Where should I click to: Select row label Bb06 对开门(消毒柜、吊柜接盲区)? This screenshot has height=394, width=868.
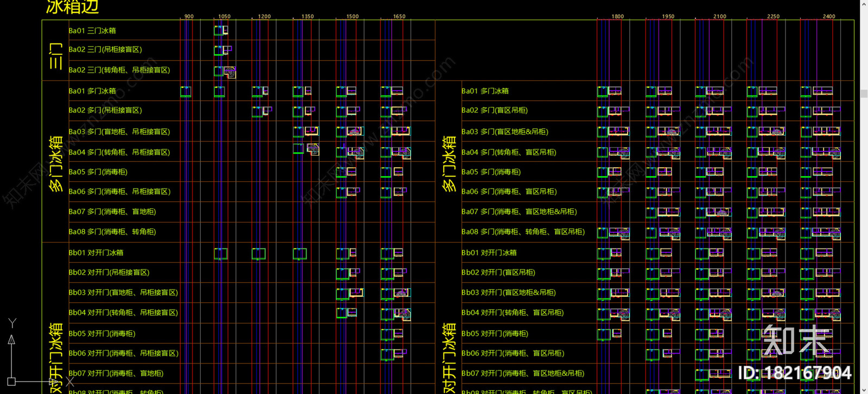[123, 353]
